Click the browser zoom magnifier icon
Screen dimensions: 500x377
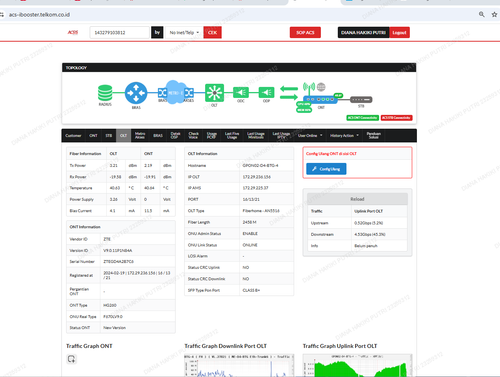(482, 14)
